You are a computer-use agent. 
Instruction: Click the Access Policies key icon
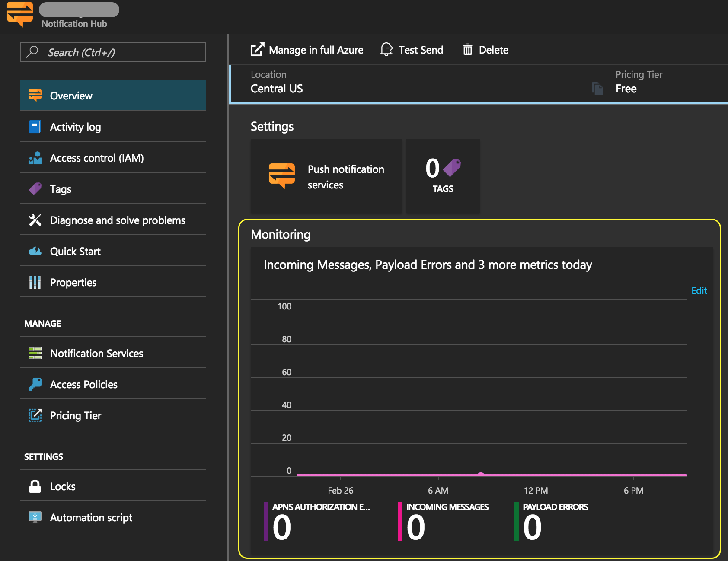click(35, 384)
